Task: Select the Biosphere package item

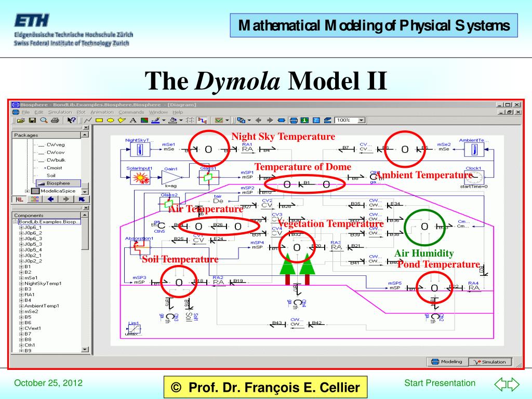Action: (x=58, y=183)
